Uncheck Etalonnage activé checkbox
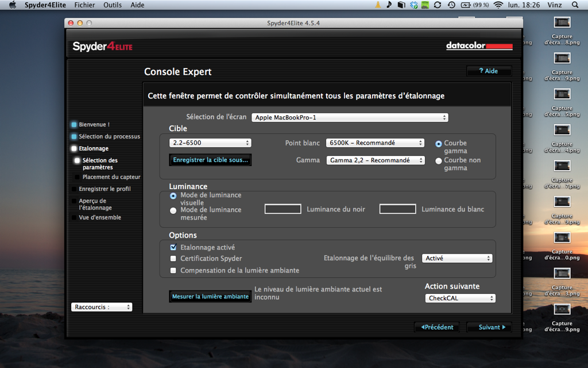Viewport: 588px width, 368px height. pyautogui.click(x=173, y=247)
